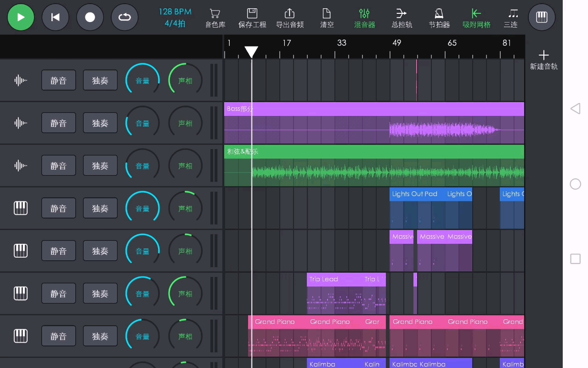Adjust 声相 pan knob of Bass部分 track
The height and width of the screenshot is (368, 588).
pyautogui.click(x=185, y=123)
